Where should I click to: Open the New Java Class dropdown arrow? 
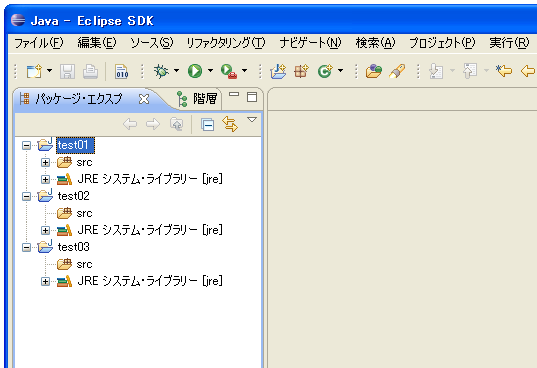[340, 71]
